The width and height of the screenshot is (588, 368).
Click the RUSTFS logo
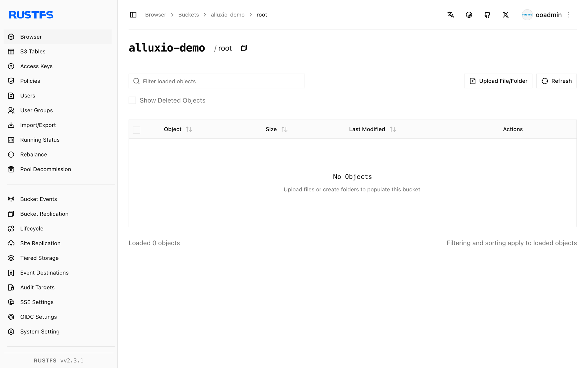[31, 15]
